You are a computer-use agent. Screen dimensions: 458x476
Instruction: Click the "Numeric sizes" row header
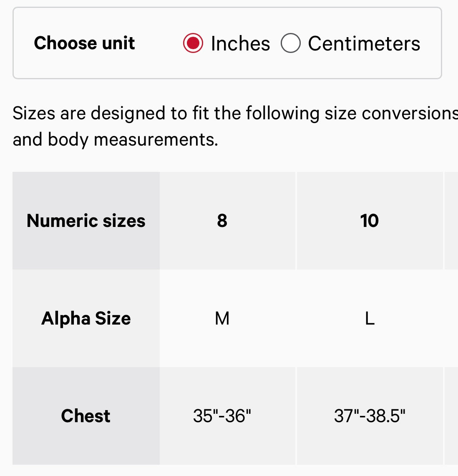(86, 221)
